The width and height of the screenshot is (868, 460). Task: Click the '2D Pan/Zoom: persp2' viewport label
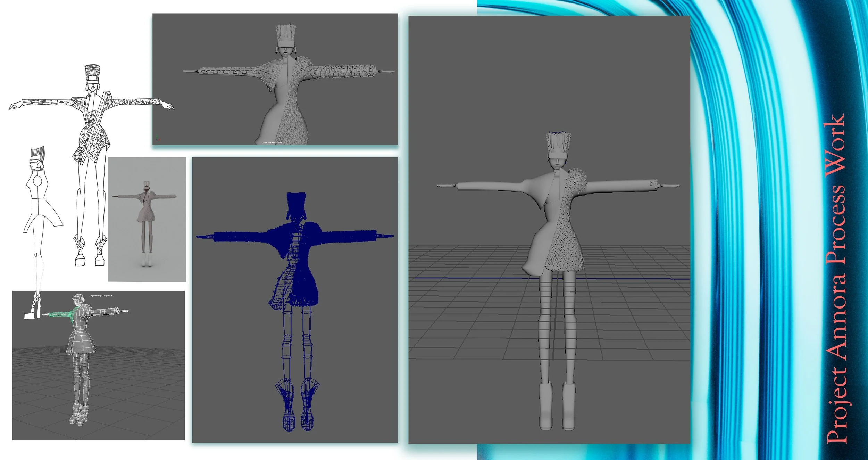point(273,142)
